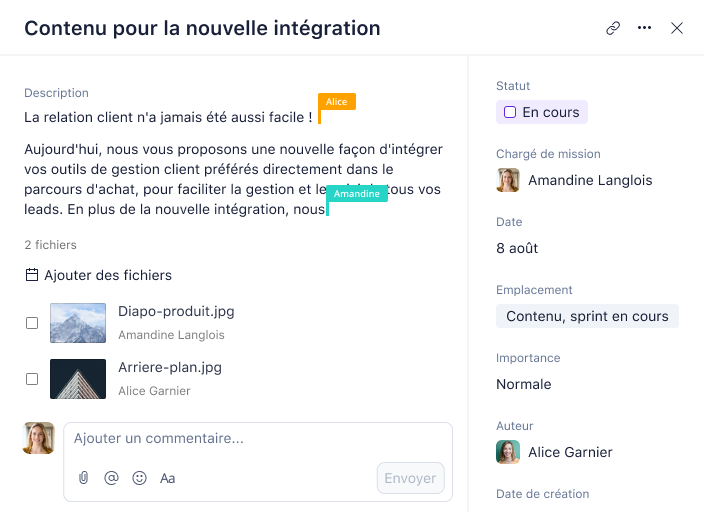Open the En cours status dropdown

[542, 112]
